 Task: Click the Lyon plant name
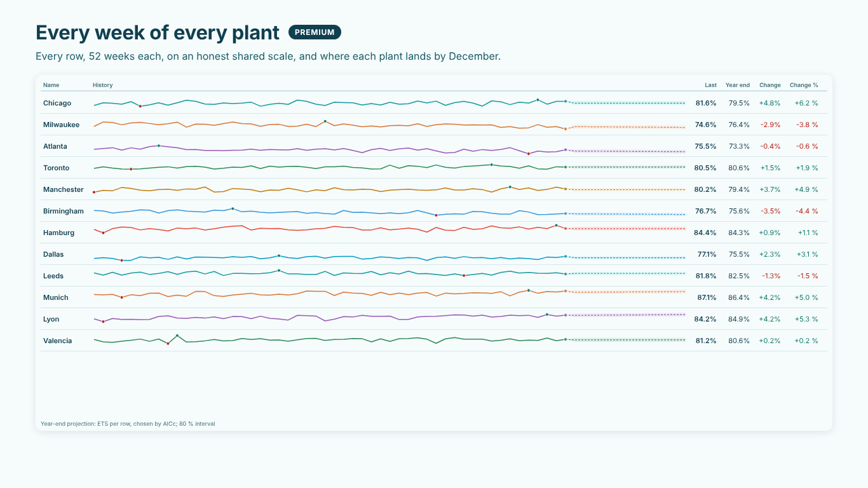pos(51,319)
